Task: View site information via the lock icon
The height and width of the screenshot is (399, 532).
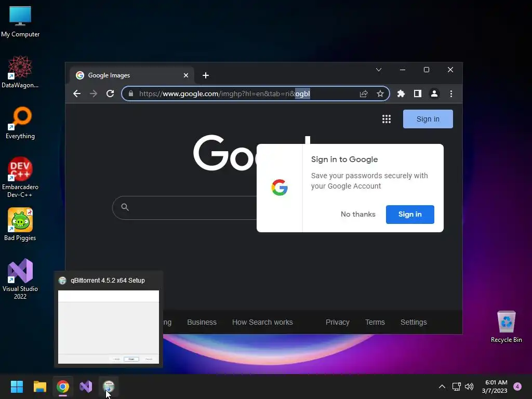Action: click(x=131, y=94)
